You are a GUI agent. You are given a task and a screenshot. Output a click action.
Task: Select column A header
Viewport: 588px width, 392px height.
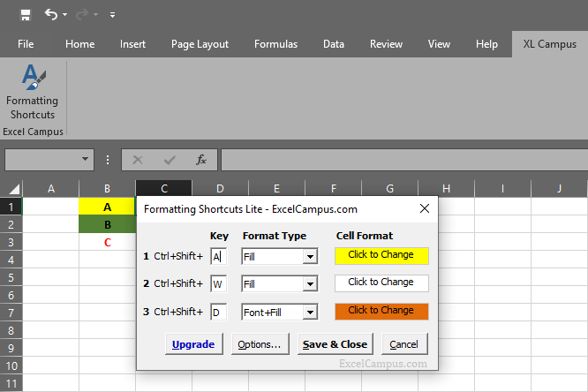click(51, 189)
